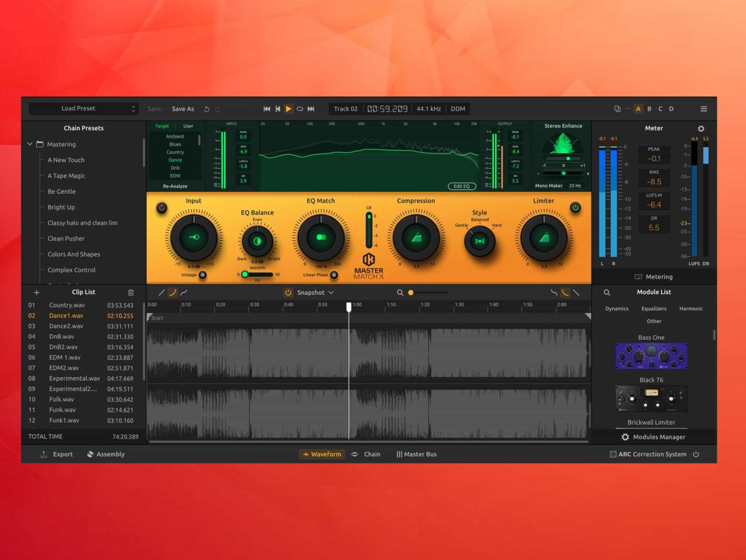The width and height of the screenshot is (746, 560).
Task: Select the Dance1.wav clip in the Clip List
Action: pyautogui.click(x=65, y=316)
